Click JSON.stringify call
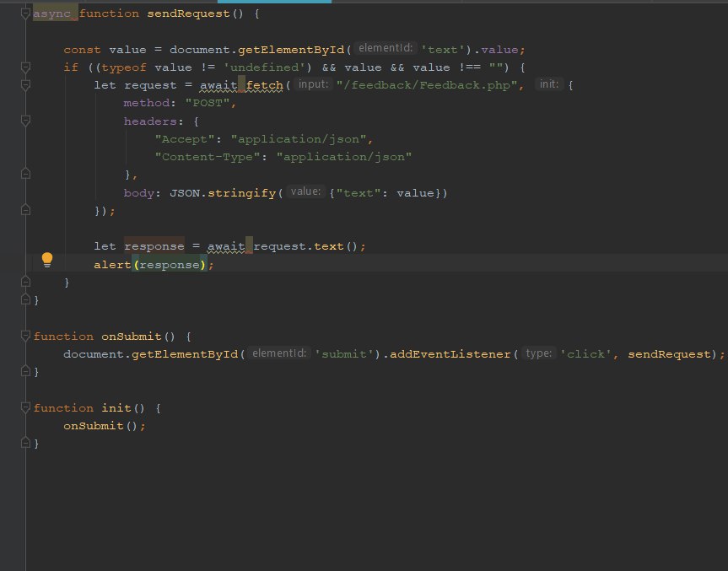 tap(223, 193)
